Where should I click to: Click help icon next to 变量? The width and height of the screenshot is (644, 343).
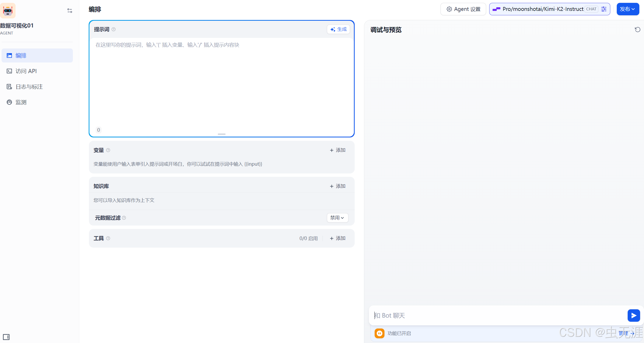(108, 150)
